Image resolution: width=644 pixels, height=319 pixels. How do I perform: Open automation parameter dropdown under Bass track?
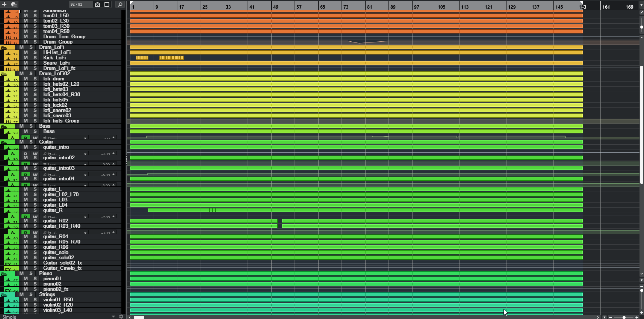pos(85,138)
